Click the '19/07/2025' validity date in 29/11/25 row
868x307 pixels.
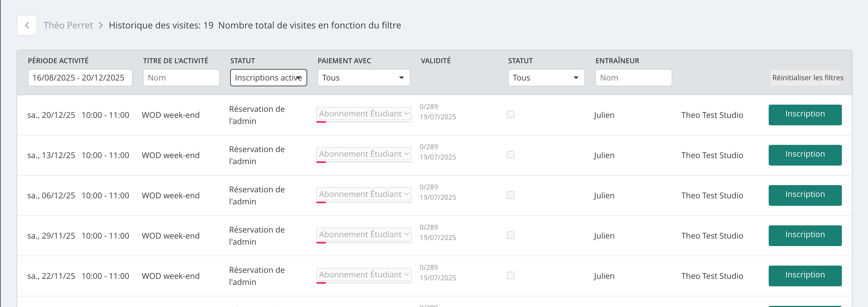(x=438, y=237)
